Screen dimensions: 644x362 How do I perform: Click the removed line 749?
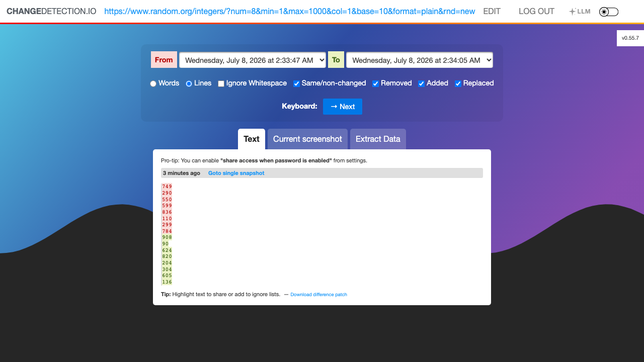point(167,187)
